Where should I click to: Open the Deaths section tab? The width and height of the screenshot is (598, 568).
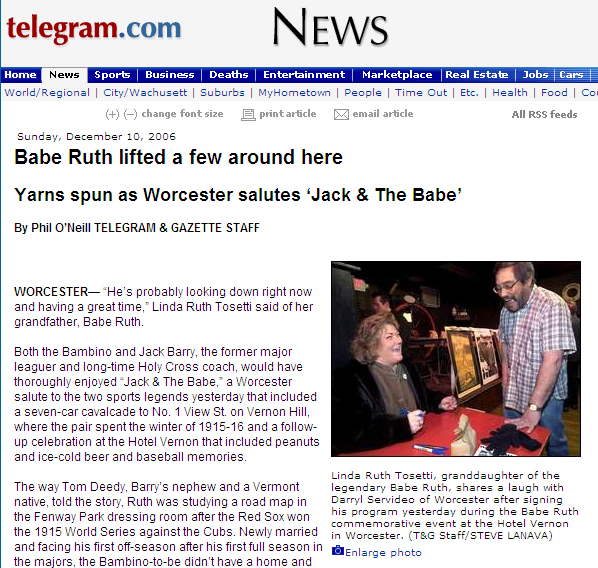(x=228, y=75)
